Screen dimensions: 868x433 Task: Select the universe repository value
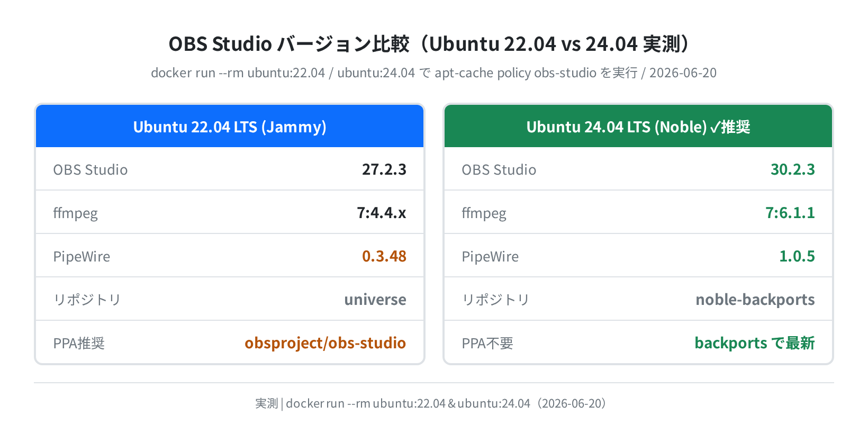[x=375, y=300]
